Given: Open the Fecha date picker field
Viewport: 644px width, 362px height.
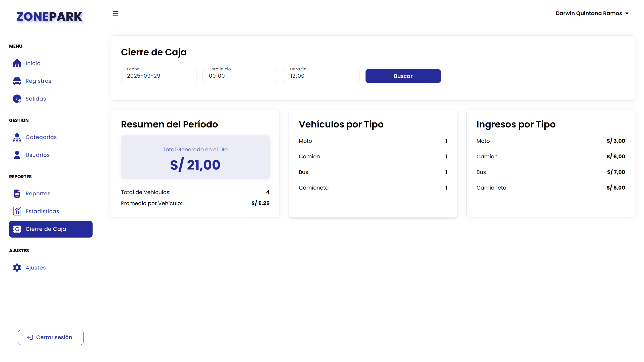Looking at the screenshot, I should tap(158, 76).
